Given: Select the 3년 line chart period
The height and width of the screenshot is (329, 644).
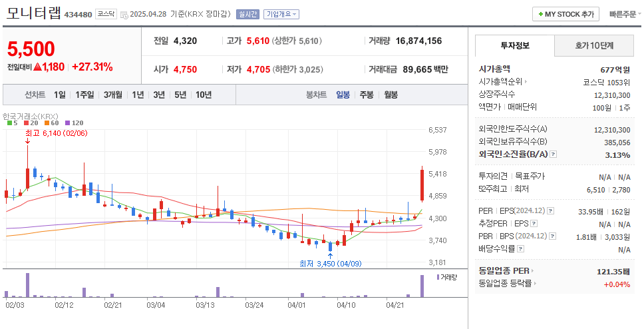Looking at the screenshot, I should point(159,95).
